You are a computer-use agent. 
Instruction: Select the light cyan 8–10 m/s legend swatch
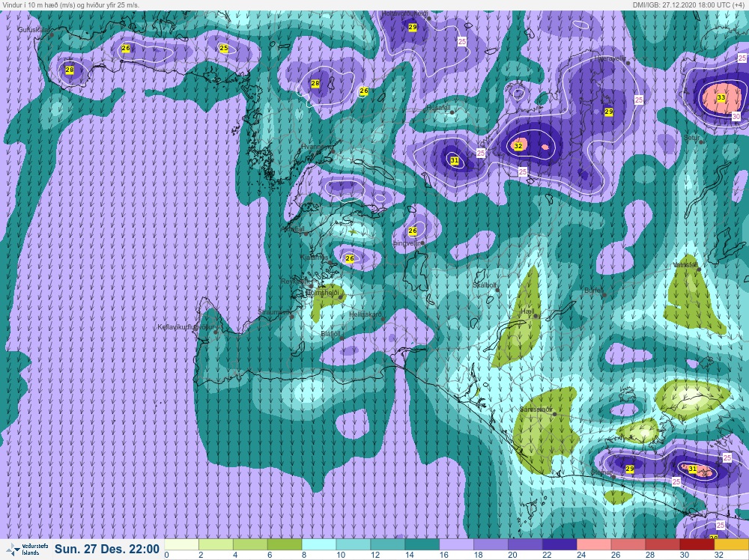[319, 545]
